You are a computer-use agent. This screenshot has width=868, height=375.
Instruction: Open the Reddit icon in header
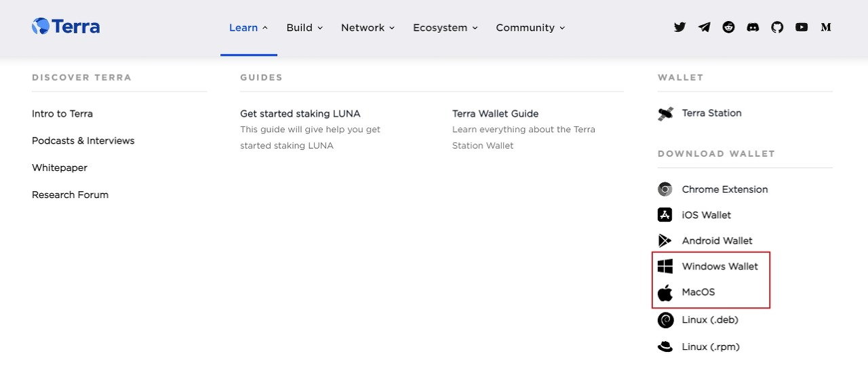click(x=728, y=27)
